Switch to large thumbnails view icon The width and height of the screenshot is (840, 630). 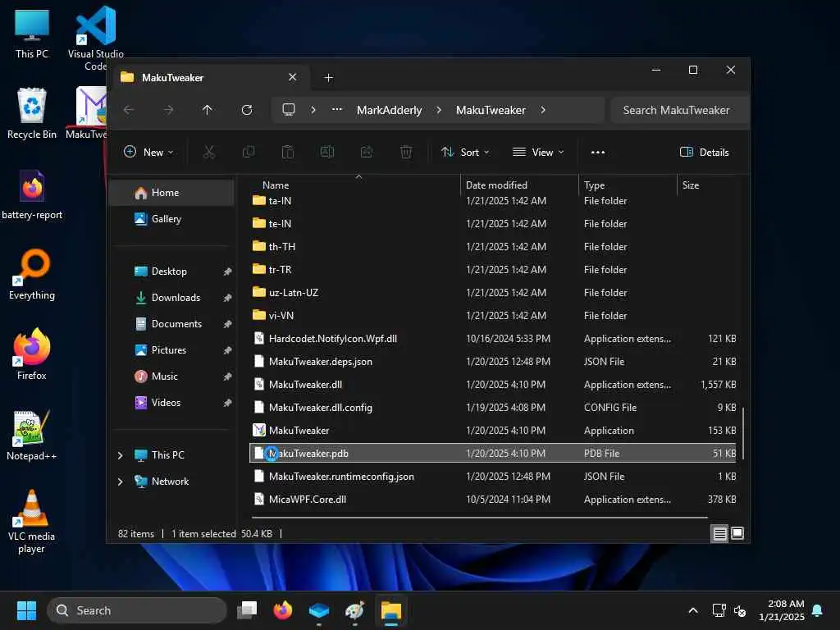pyautogui.click(x=737, y=533)
